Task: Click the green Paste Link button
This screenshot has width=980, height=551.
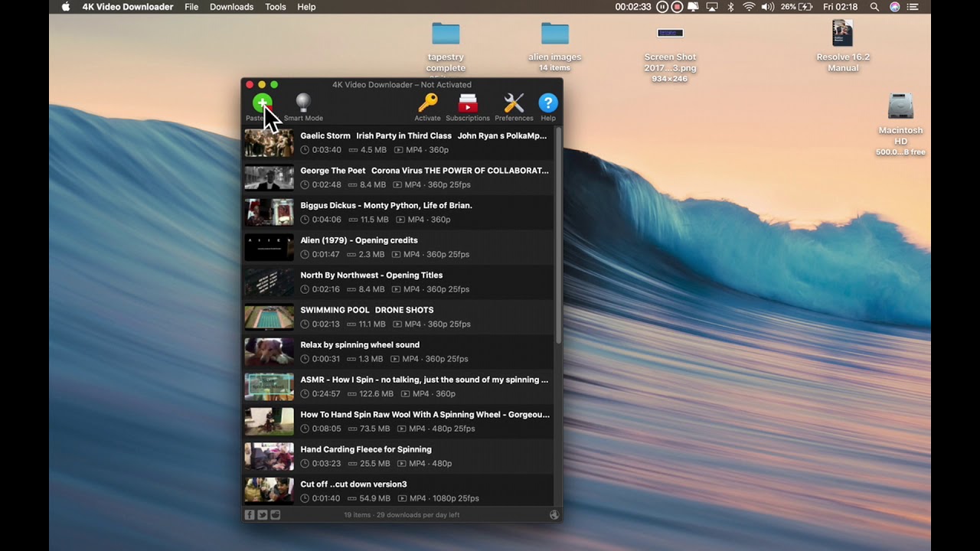Action: (x=262, y=103)
